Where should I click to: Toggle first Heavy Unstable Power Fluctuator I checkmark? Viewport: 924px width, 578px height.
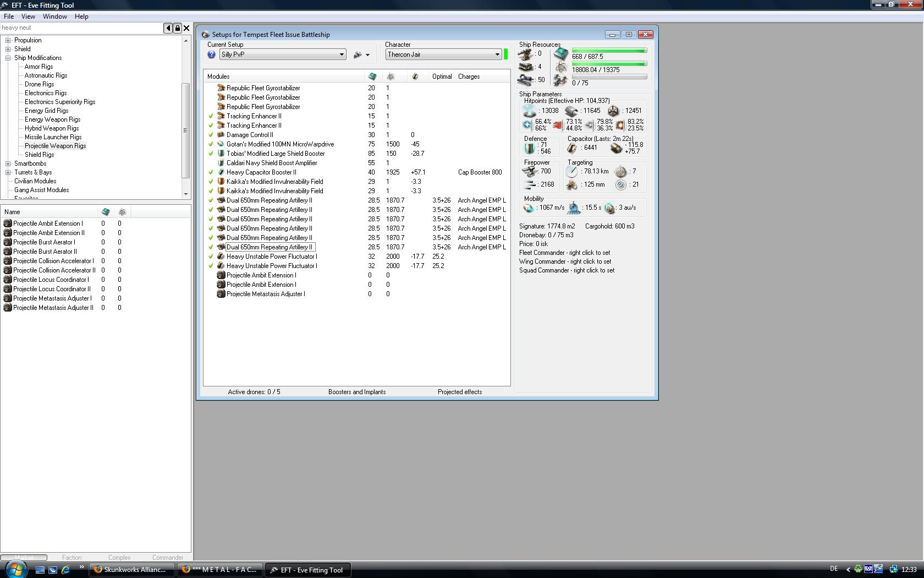pyautogui.click(x=211, y=257)
